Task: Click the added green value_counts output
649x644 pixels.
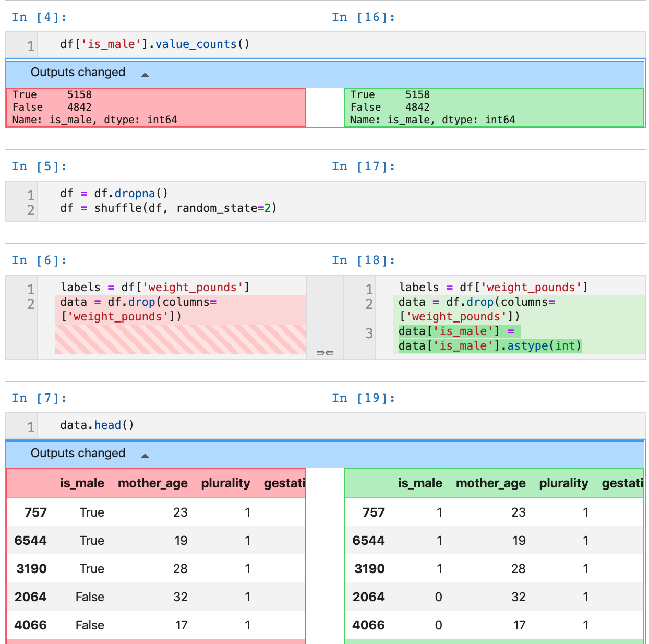Action: coord(494,108)
